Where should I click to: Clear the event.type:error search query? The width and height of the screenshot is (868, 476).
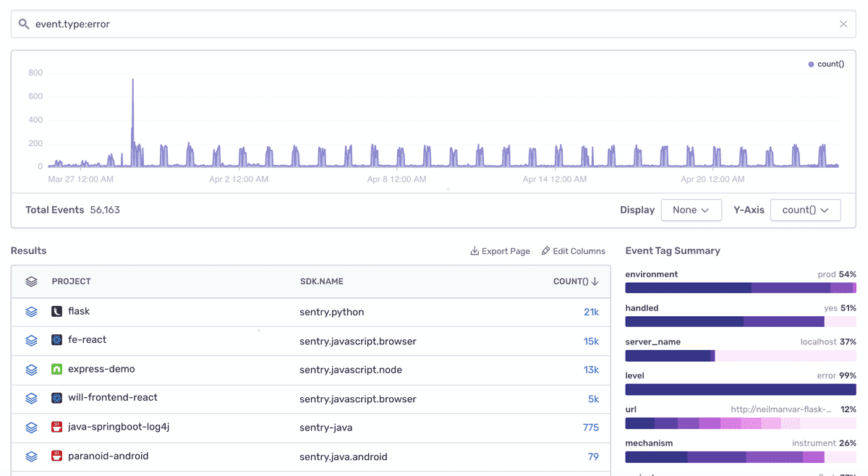pyautogui.click(x=843, y=24)
